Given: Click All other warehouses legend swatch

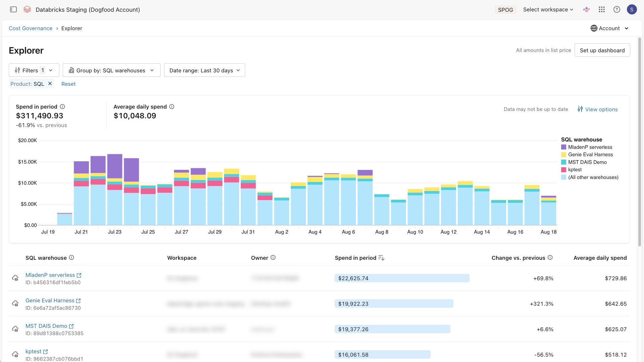Looking at the screenshot, I should coord(564,177).
